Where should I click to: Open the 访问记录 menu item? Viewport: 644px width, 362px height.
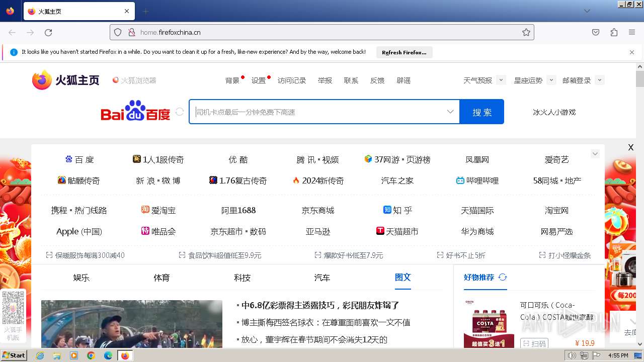[x=292, y=80]
